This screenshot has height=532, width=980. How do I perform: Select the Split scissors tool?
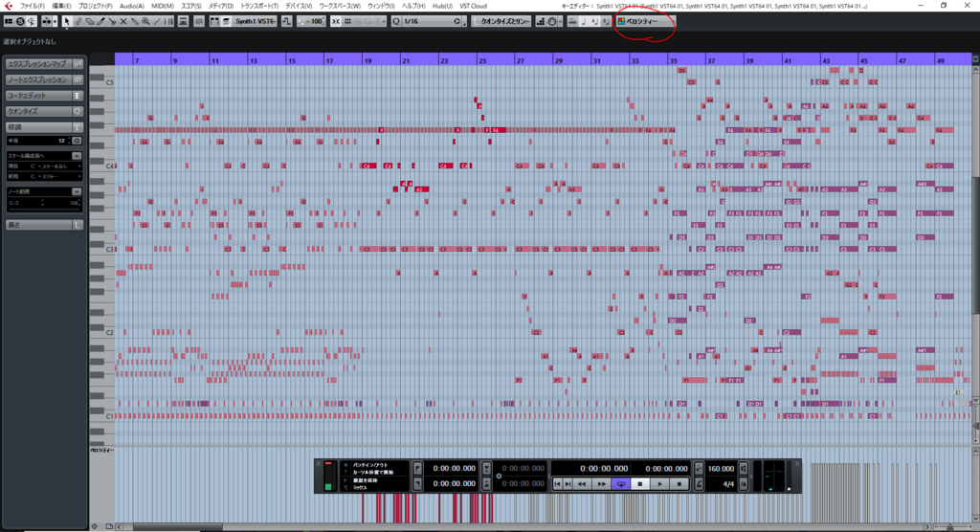point(112,21)
